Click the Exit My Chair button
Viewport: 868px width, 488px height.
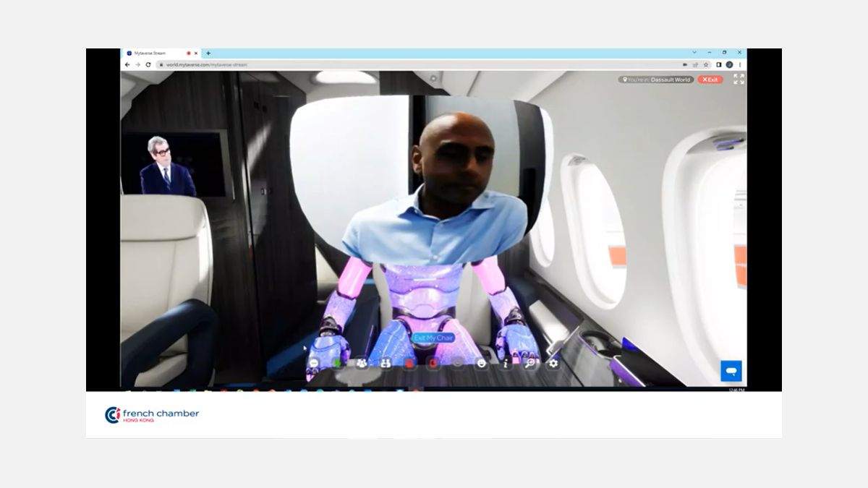[x=433, y=338]
